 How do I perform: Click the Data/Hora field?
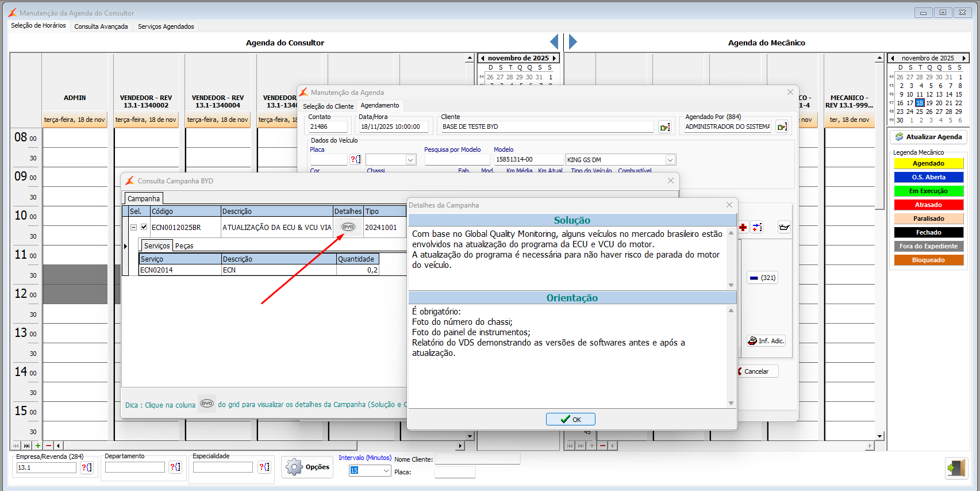[x=394, y=126]
